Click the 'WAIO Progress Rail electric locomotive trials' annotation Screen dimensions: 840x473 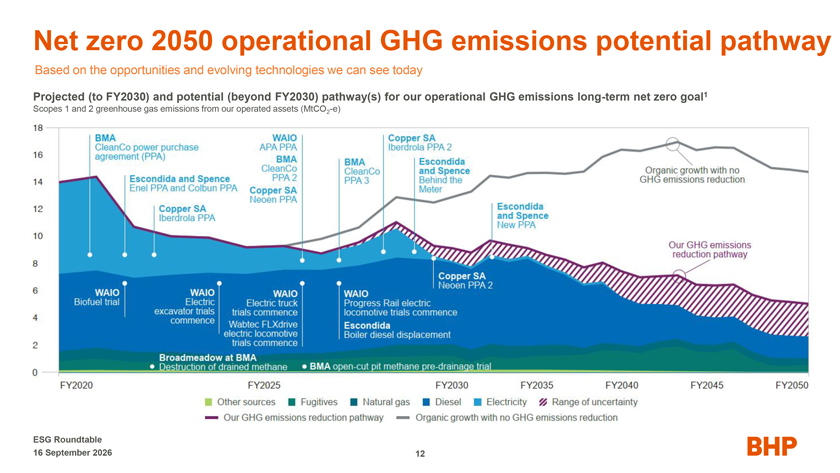click(x=400, y=303)
